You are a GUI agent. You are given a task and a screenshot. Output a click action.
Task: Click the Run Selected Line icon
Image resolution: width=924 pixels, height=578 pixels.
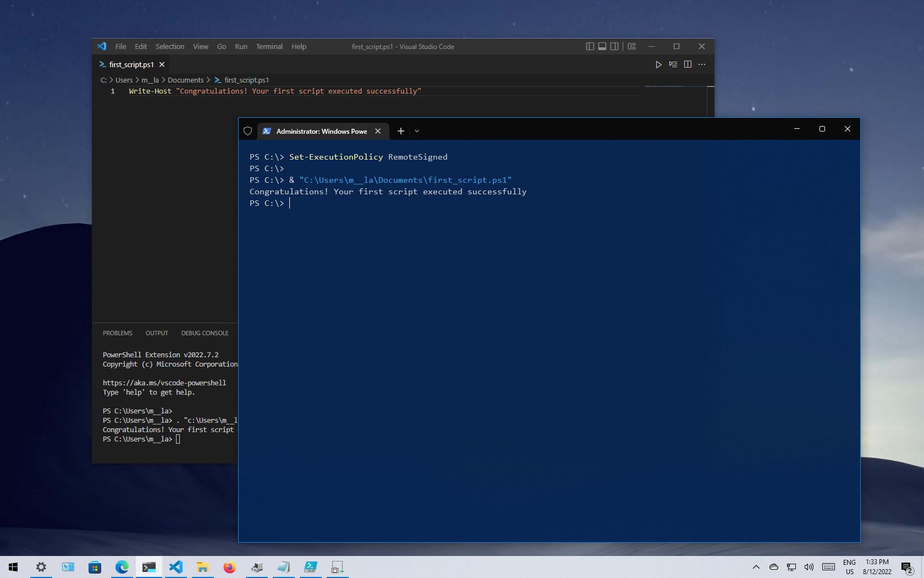click(673, 64)
